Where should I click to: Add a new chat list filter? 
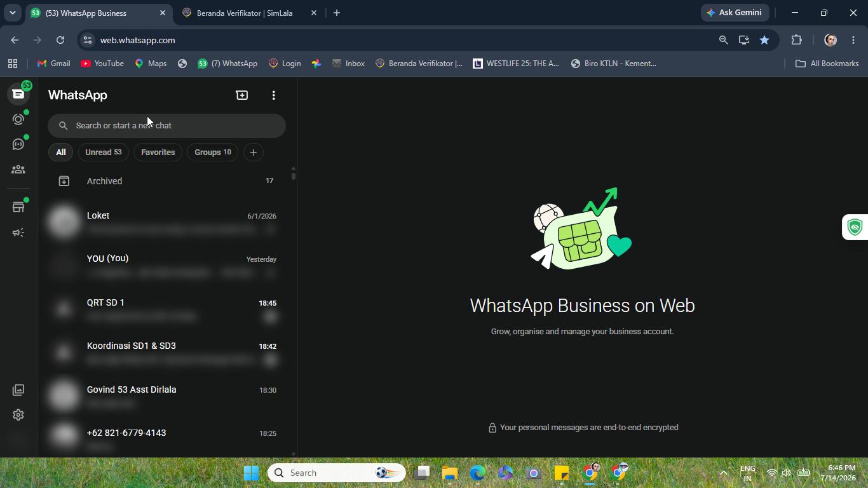click(254, 152)
